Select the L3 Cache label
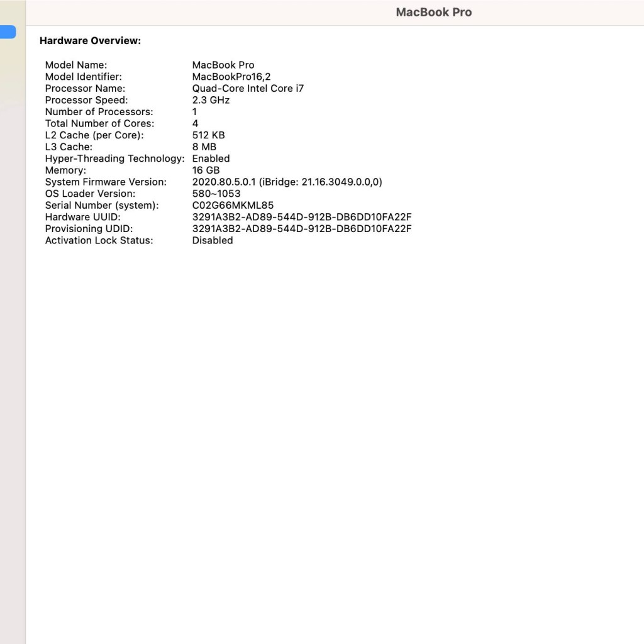The image size is (644, 644). click(69, 147)
